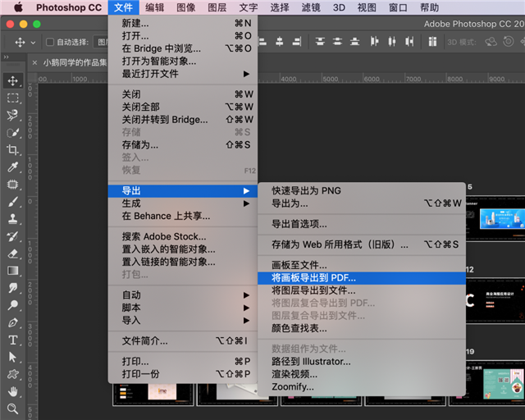Select the Eyedropper tool
Viewport: 525px width, 420px height.
click(x=13, y=167)
